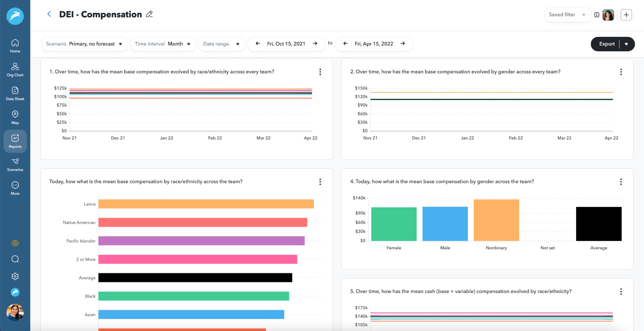This screenshot has height=331, width=644.
Task: Open the Date range dropdown
Action: 222,44
